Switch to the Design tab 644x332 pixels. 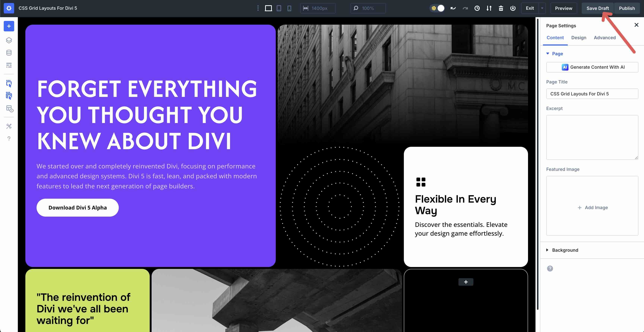click(x=579, y=38)
